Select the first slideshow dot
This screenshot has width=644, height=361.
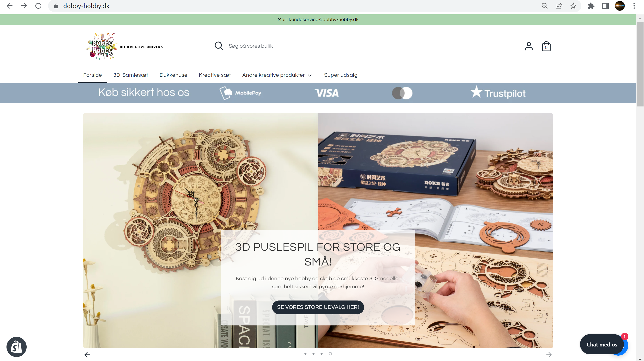(305, 353)
